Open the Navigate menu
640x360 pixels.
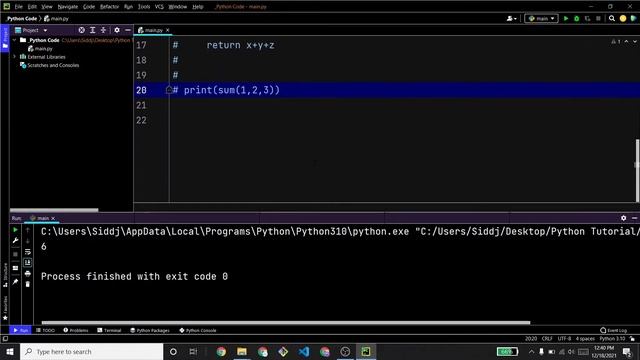(68, 7)
